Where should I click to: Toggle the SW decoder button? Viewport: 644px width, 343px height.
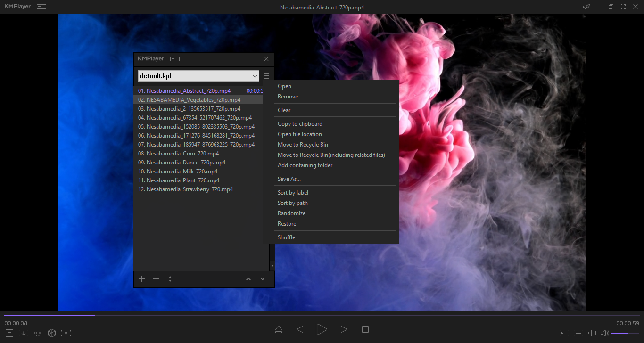[564, 333]
